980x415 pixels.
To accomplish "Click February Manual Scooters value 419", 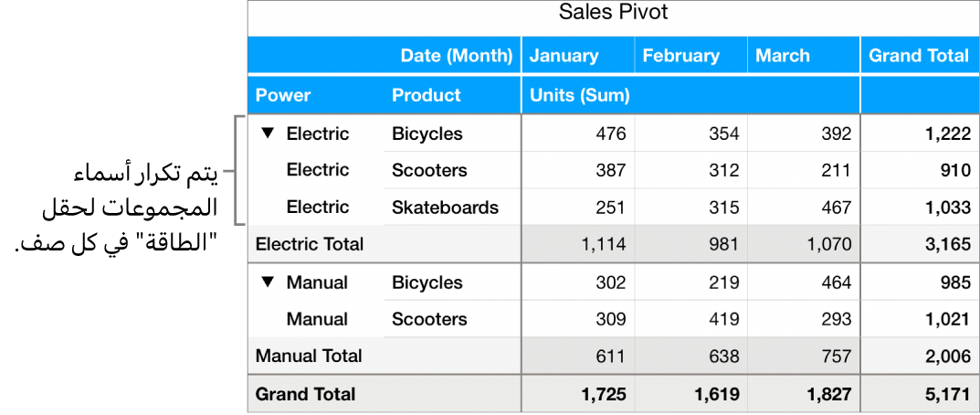I will [x=722, y=319].
